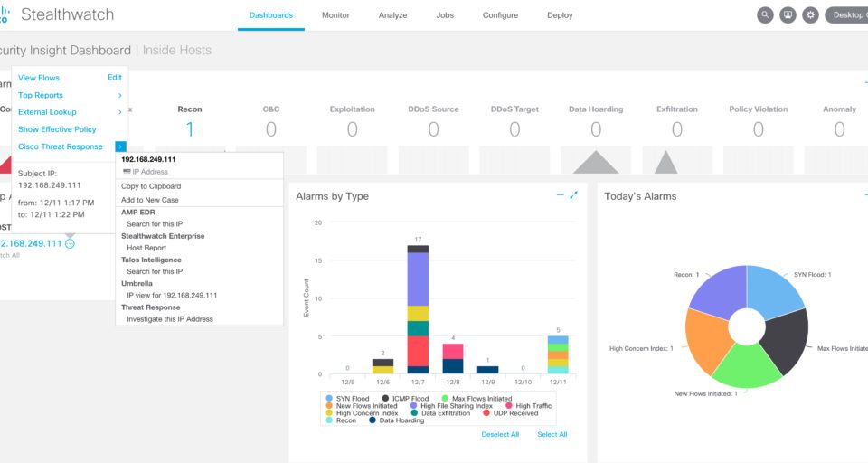The height and width of the screenshot is (463, 868).
Task: Toggle UDP Received legend item
Action: click(510, 413)
